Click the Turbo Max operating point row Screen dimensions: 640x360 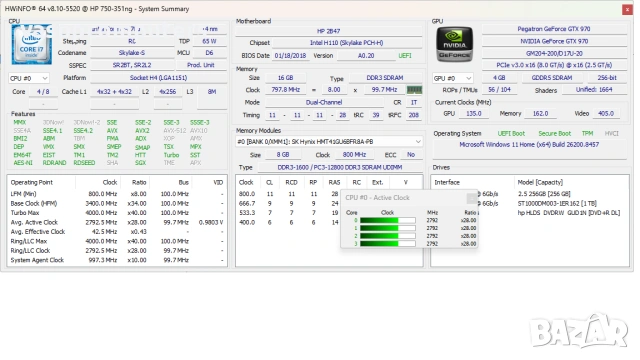point(117,213)
